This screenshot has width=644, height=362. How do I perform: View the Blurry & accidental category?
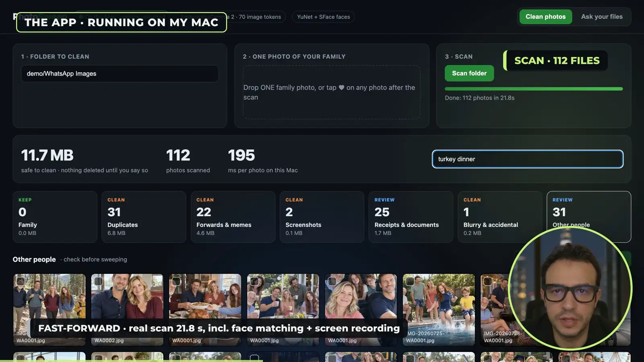click(500, 217)
